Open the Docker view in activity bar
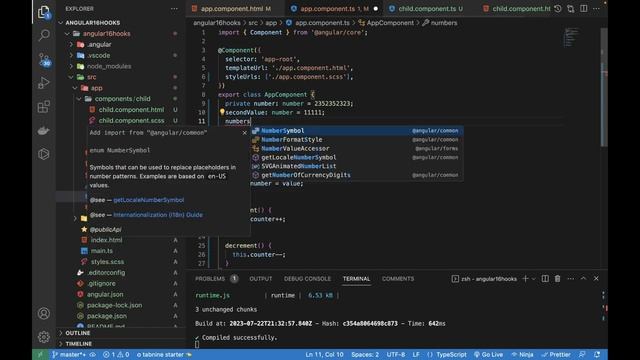The image size is (640, 360). click(x=44, y=131)
